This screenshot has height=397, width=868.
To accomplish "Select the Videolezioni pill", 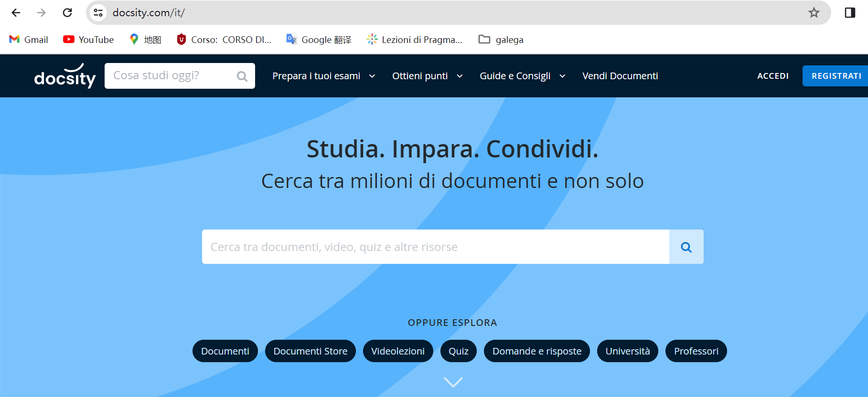I will coord(398,351).
